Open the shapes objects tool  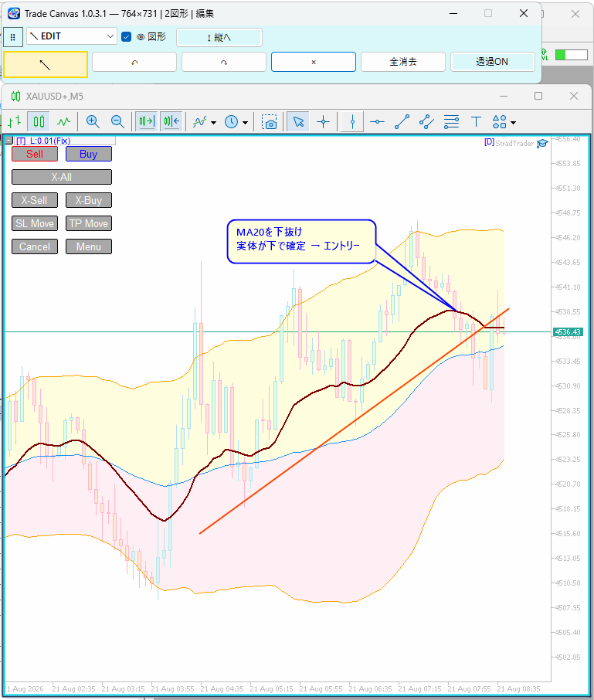[x=499, y=121]
